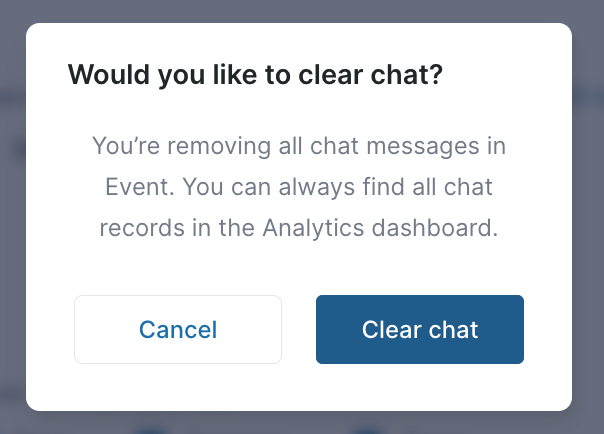The height and width of the screenshot is (434, 604).
Task: Remove all messages using Clear chat
Action: 420,330
